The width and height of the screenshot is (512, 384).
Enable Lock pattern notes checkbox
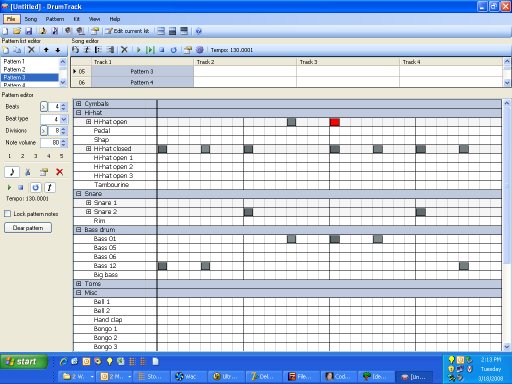[8, 214]
